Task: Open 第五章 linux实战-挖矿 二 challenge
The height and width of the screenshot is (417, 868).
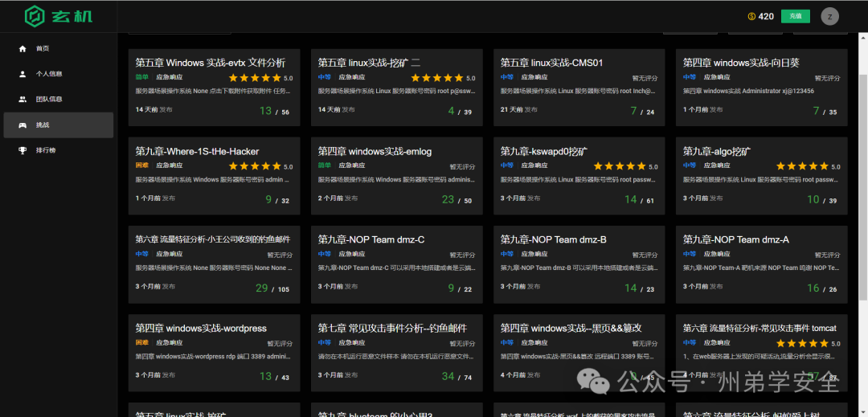Action: [397, 88]
